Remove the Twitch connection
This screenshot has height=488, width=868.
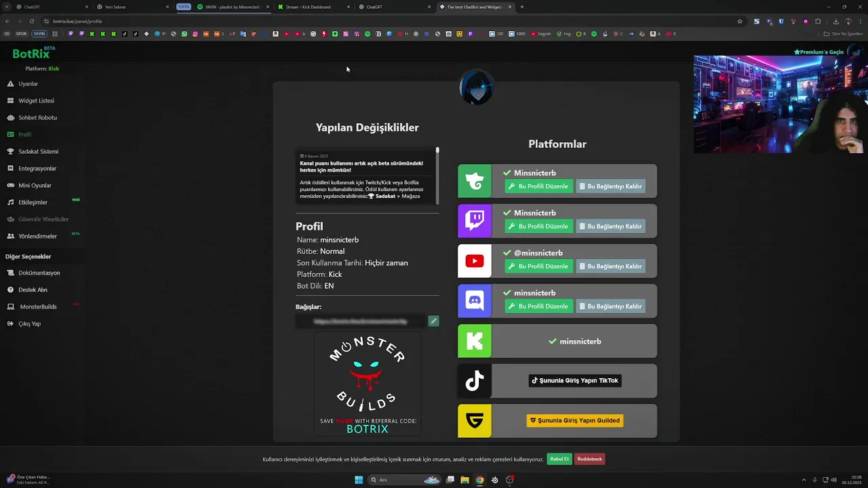610,226
